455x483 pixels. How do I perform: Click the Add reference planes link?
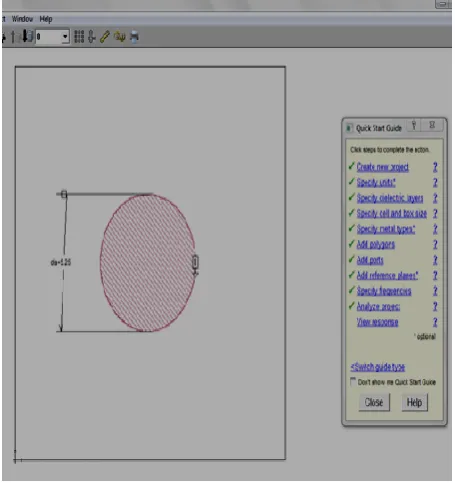tap(387, 275)
